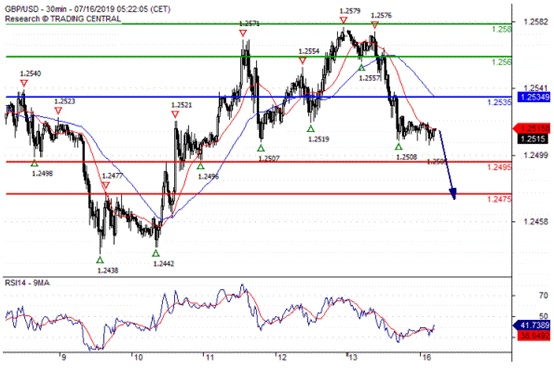Click the 1.2458 price axis value
Screen dimensions: 554x371
click(536, 222)
